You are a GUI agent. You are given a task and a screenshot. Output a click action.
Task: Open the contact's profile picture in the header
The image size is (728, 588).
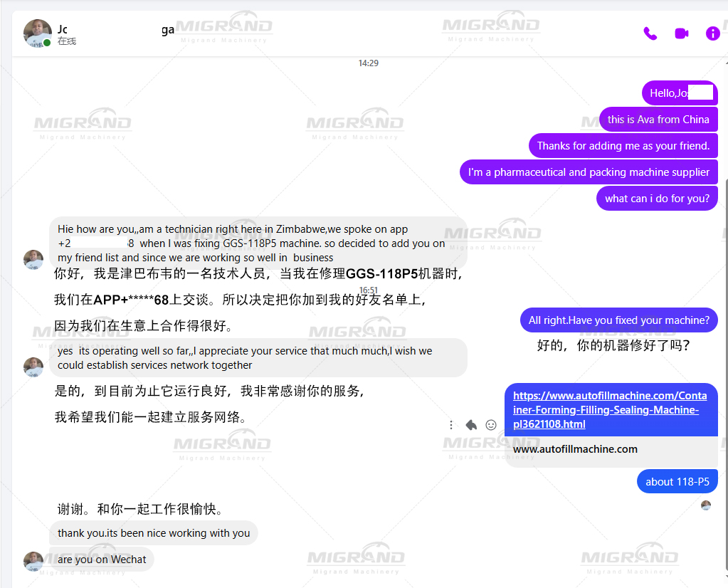(x=38, y=33)
